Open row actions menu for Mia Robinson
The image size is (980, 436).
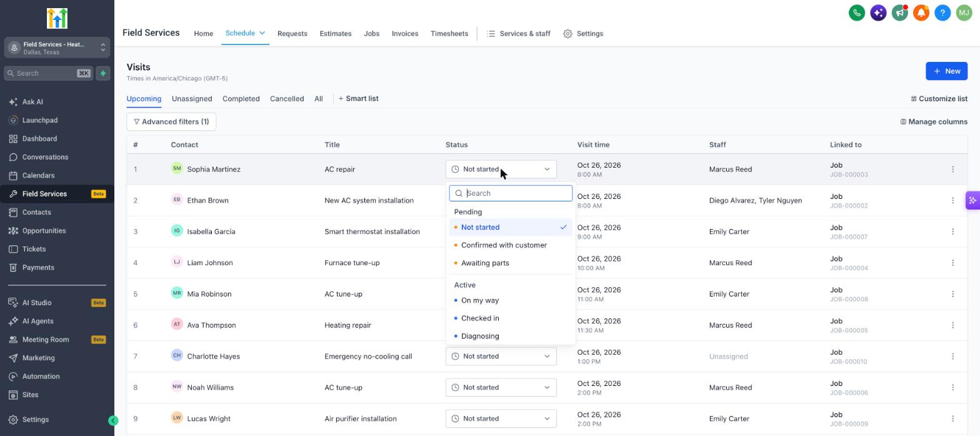[x=952, y=294]
